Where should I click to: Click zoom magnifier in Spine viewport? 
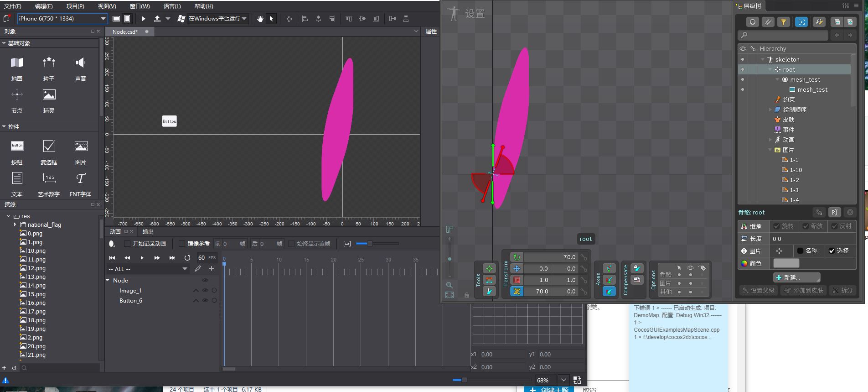pos(449,285)
